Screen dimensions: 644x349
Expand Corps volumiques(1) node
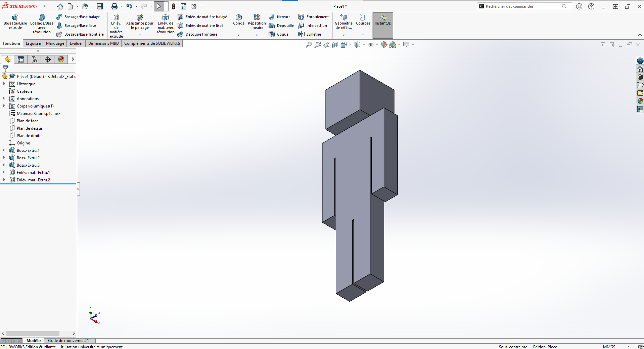click(x=4, y=106)
